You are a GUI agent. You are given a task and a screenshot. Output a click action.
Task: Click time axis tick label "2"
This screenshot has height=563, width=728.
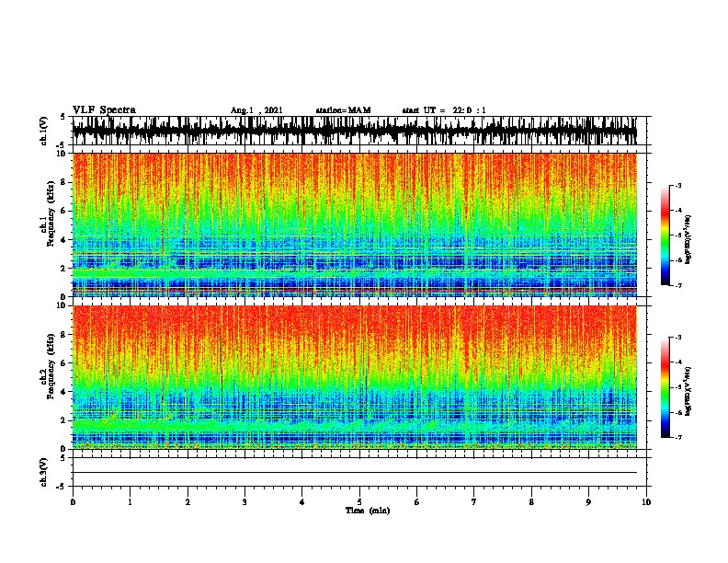188,501
